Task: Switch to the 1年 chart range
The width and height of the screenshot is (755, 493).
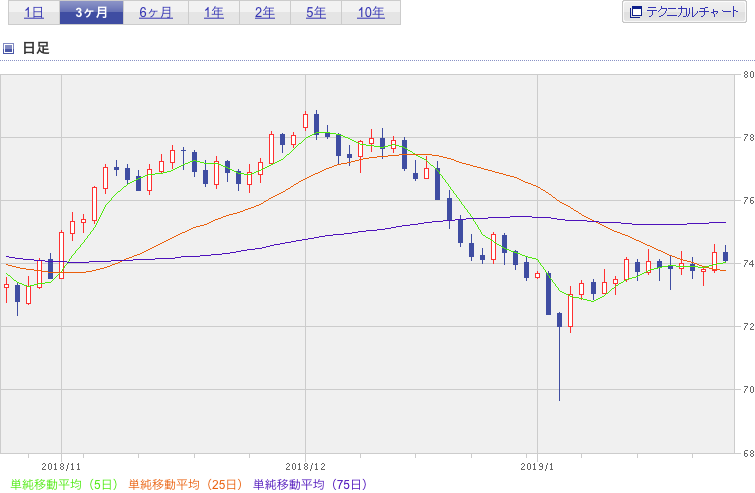Action: pyautogui.click(x=214, y=13)
